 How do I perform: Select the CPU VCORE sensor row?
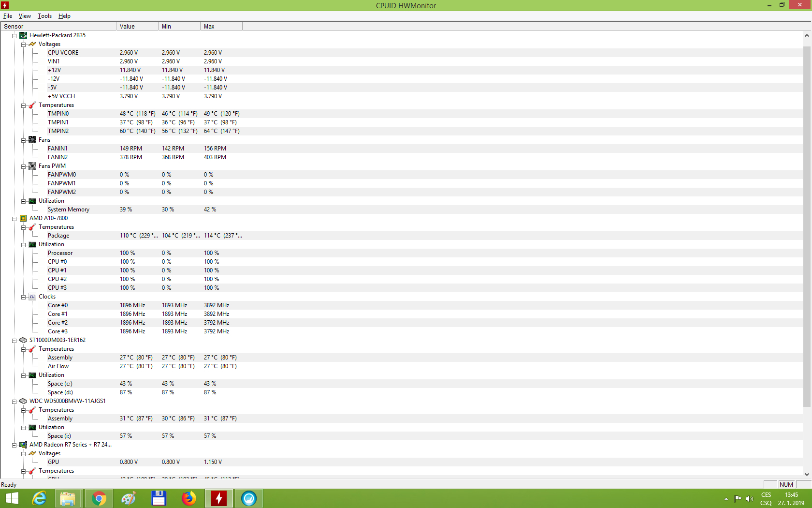(x=63, y=53)
